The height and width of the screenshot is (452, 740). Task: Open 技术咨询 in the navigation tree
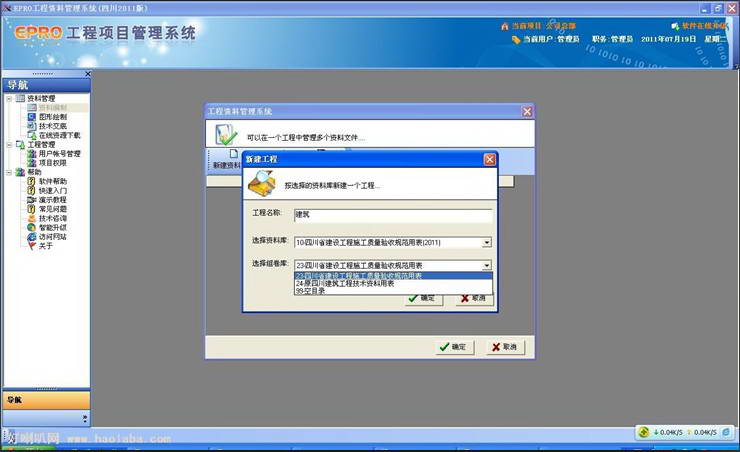(52, 218)
